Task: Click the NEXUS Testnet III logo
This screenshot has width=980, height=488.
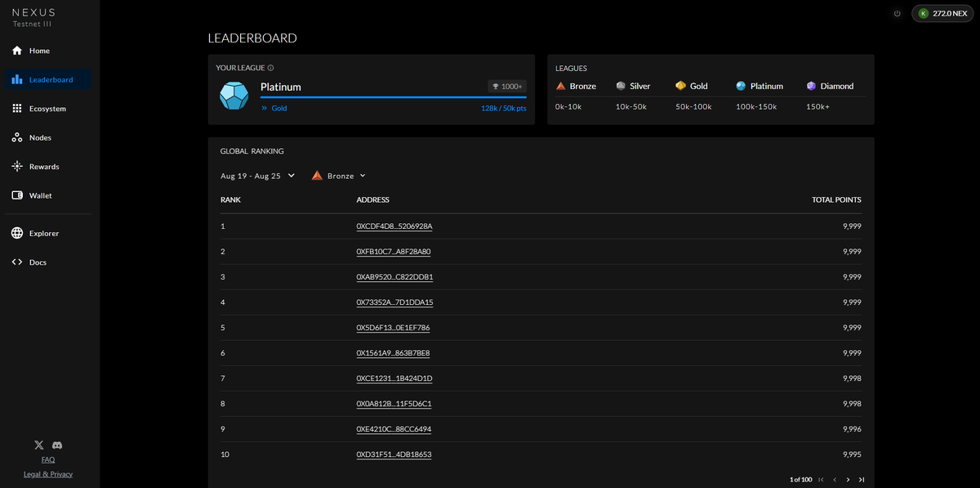Action: [33, 18]
